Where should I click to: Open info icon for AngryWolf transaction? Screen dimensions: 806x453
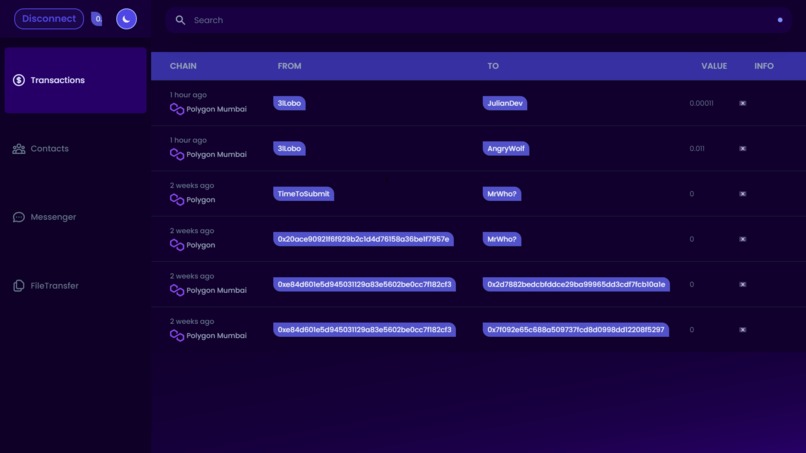point(743,149)
